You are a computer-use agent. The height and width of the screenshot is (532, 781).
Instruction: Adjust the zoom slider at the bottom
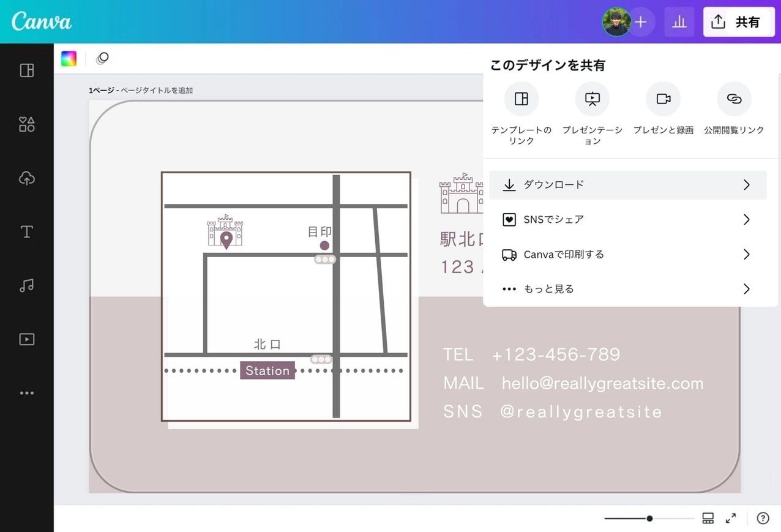[x=649, y=518]
